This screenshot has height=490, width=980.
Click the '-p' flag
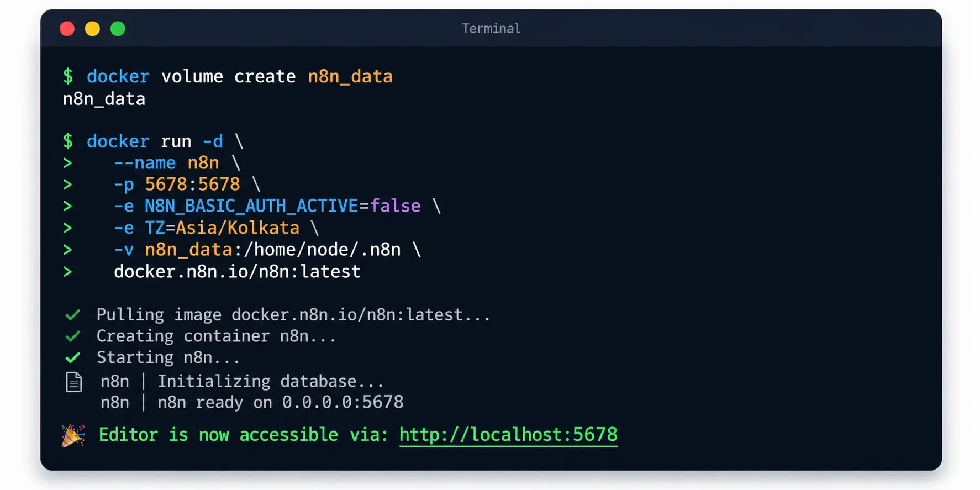pos(124,185)
